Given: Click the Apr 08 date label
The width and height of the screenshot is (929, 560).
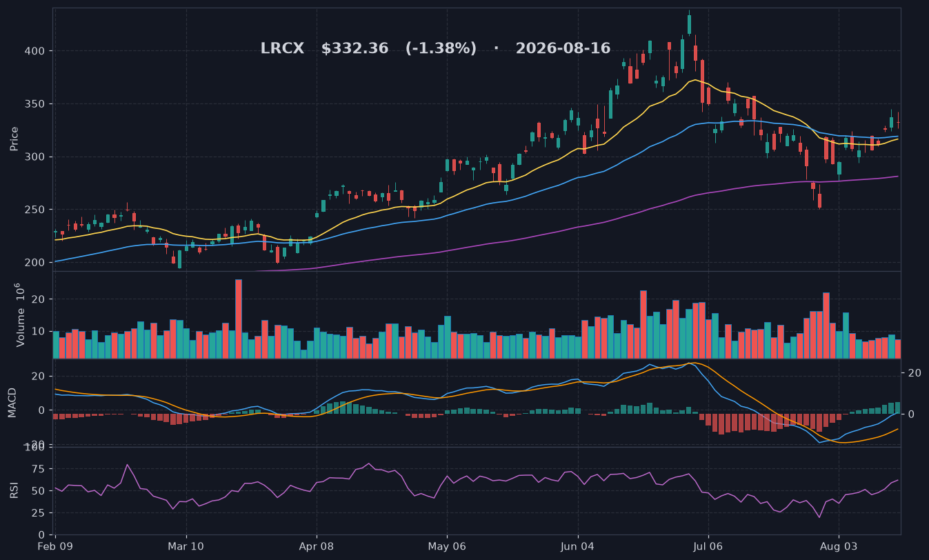Looking at the screenshot, I should 317,546.
